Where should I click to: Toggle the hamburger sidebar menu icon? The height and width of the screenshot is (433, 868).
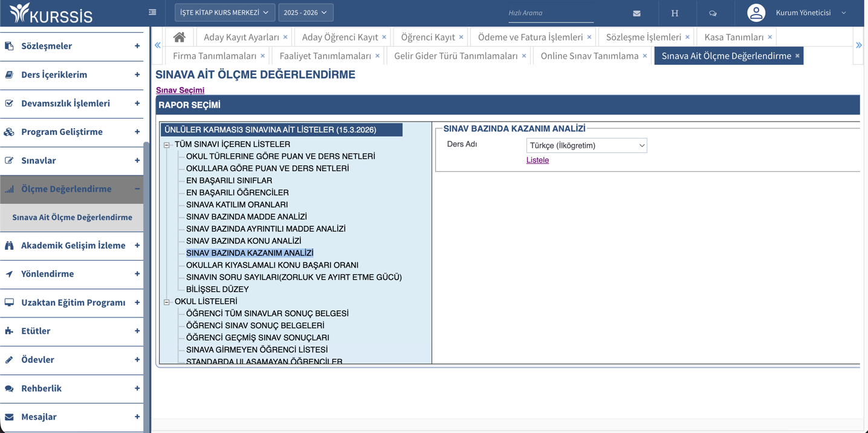pos(152,12)
